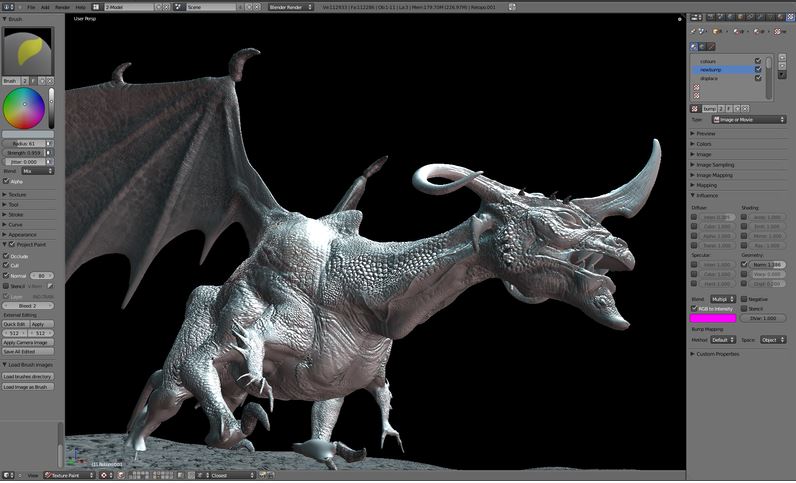Toggle geometry Norm influence checkbox
The height and width of the screenshot is (483, 796).
744,265
